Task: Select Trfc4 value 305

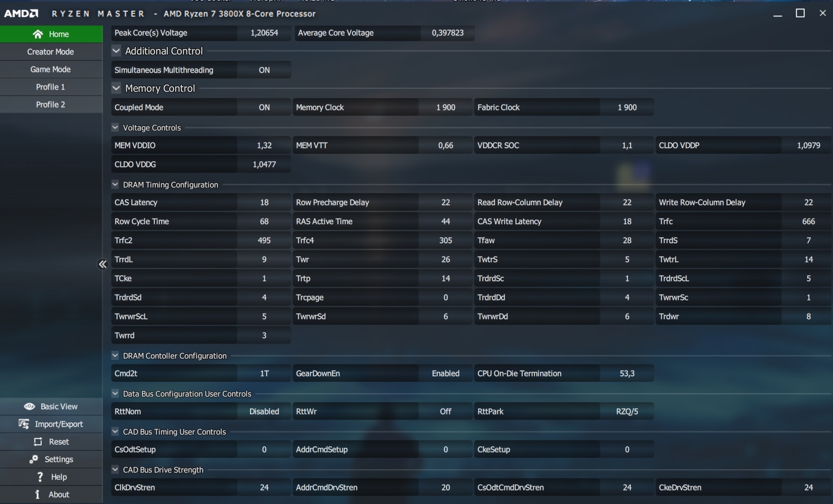Action: click(x=446, y=240)
